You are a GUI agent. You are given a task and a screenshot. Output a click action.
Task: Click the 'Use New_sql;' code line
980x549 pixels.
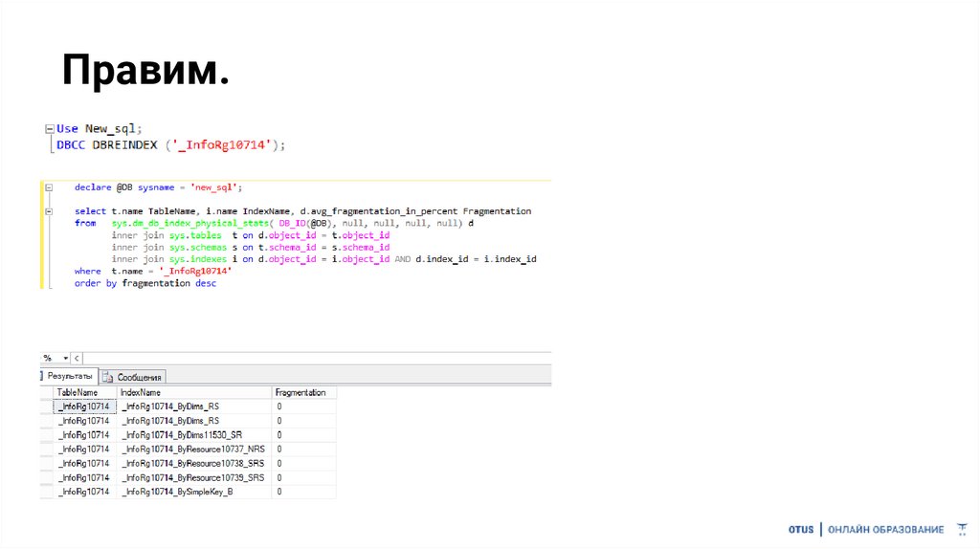tap(100, 129)
